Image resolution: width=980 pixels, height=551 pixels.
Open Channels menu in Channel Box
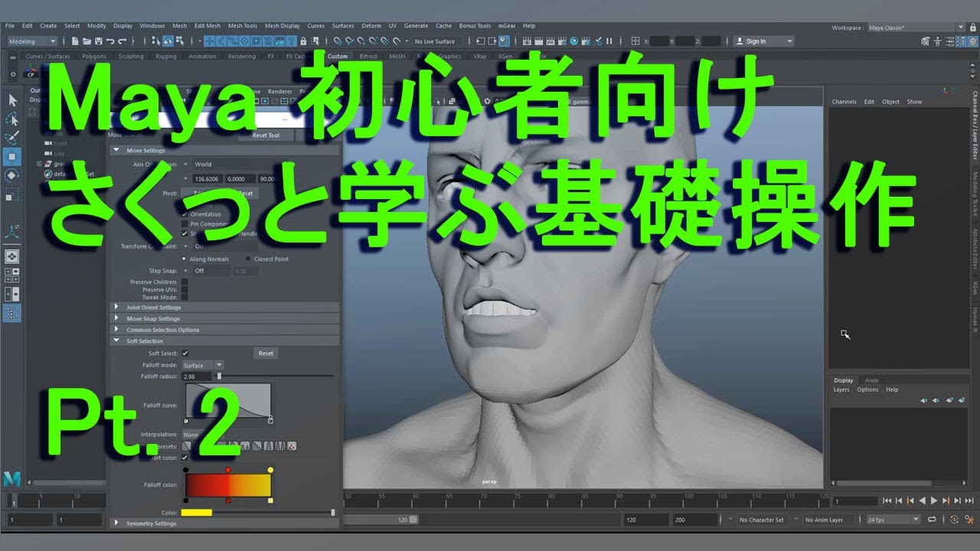pos(844,102)
